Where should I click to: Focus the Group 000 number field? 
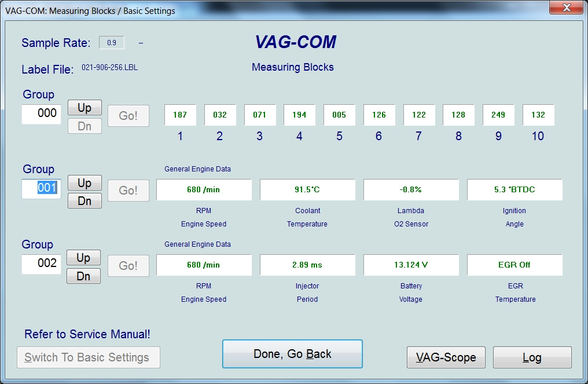[41, 114]
